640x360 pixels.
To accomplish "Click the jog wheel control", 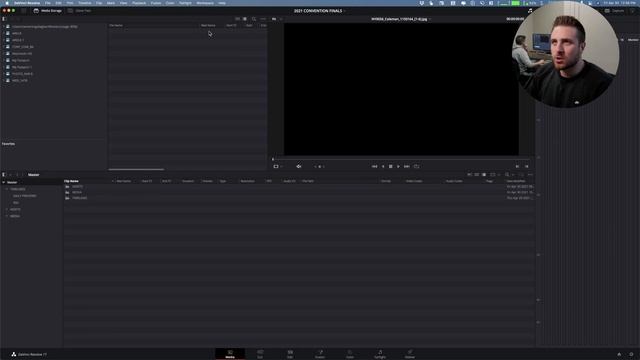I will [x=319, y=167].
